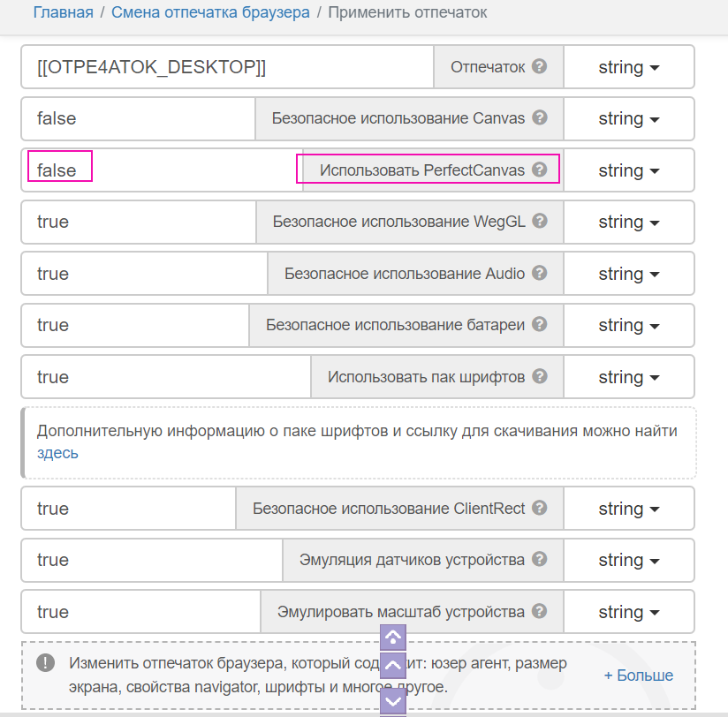Show the PerfectCanvas question mark hint

click(540, 170)
